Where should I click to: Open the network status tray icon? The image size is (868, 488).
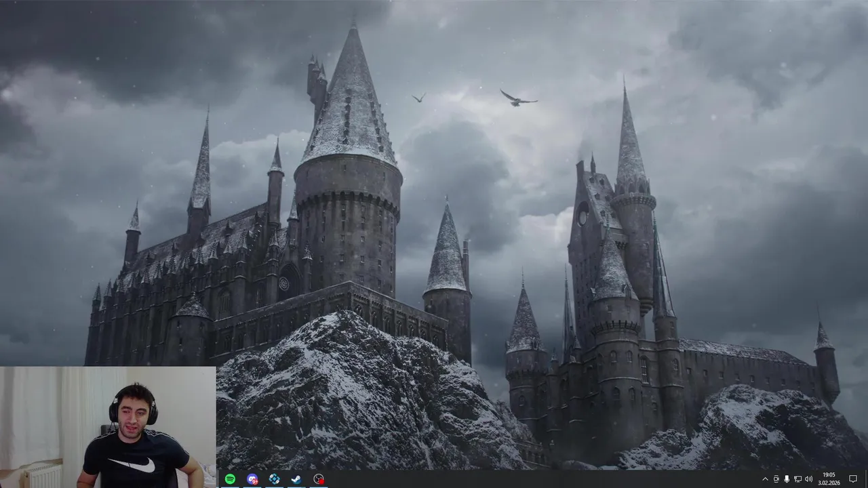point(797,479)
